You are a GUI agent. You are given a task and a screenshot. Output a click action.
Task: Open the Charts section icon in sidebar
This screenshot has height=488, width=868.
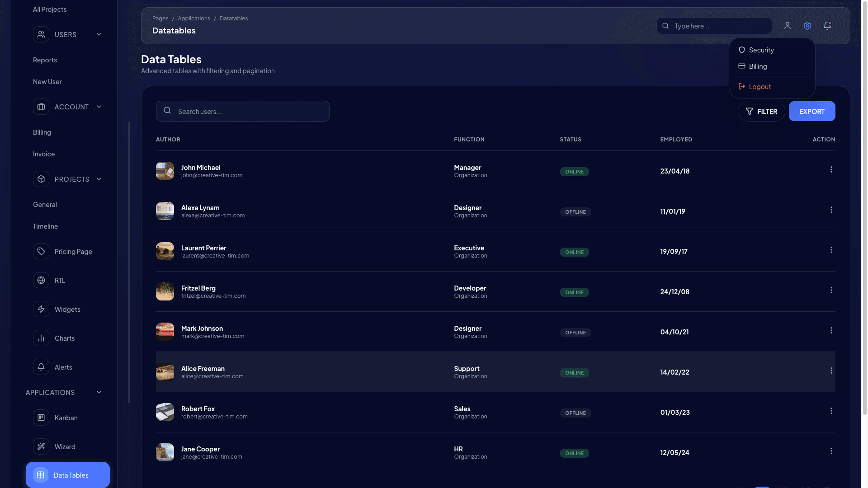pos(41,338)
